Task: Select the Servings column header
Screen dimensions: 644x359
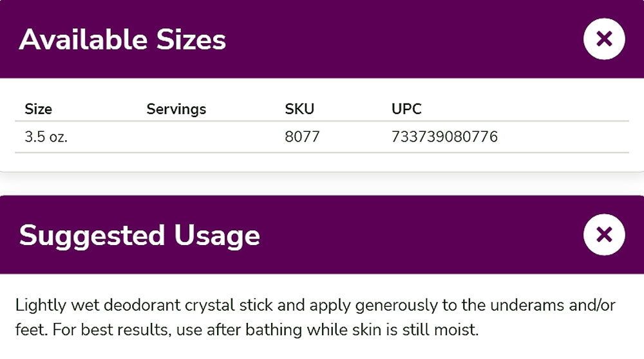Action: (176, 109)
